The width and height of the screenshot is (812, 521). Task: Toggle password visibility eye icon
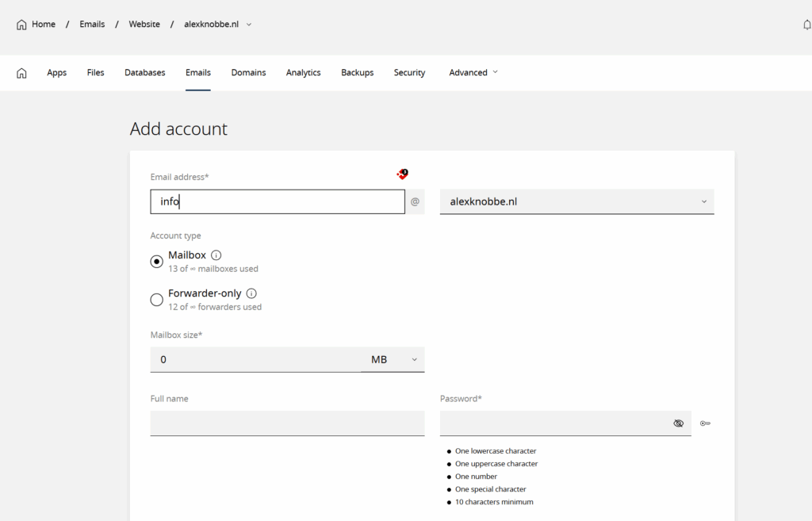(x=678, y=423)
